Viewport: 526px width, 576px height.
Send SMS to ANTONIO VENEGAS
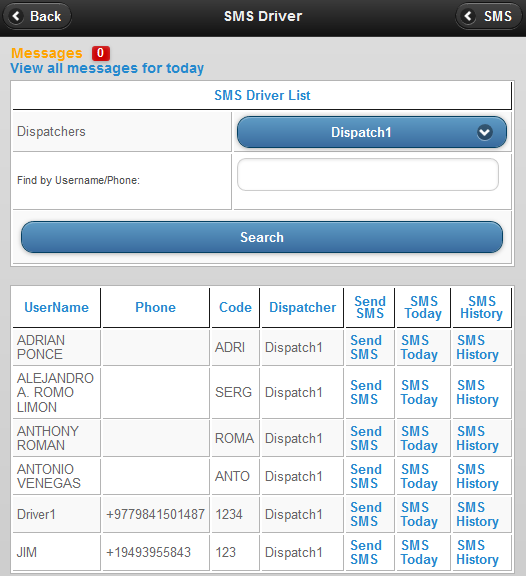366,476
